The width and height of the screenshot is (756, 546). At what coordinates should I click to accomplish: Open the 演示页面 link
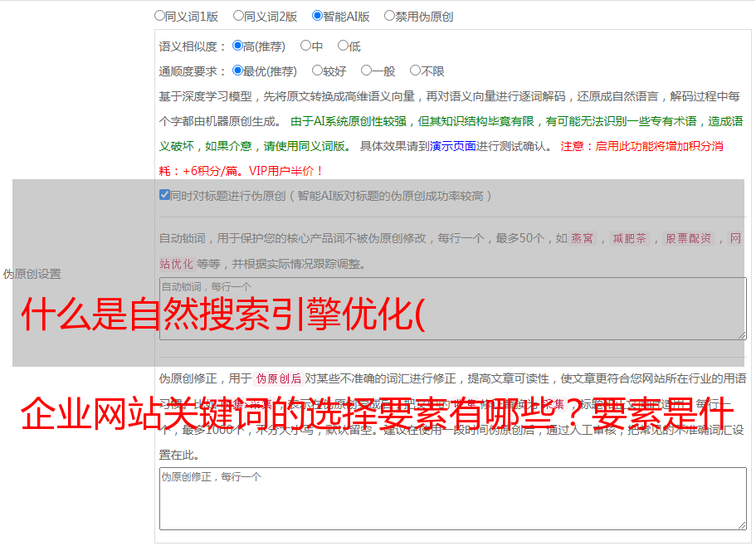[x=453, y=146]
